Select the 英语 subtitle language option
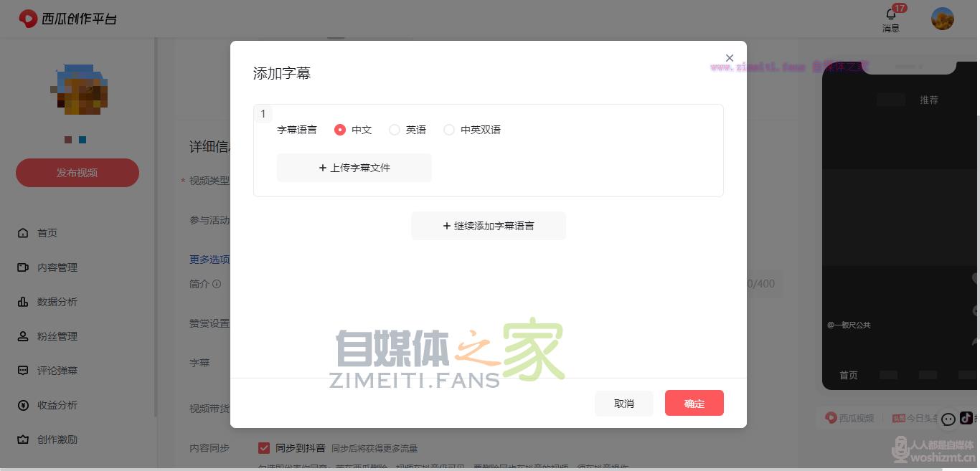Image resolution: width=980 pixels, height=471 pixels. click(395, 130)
